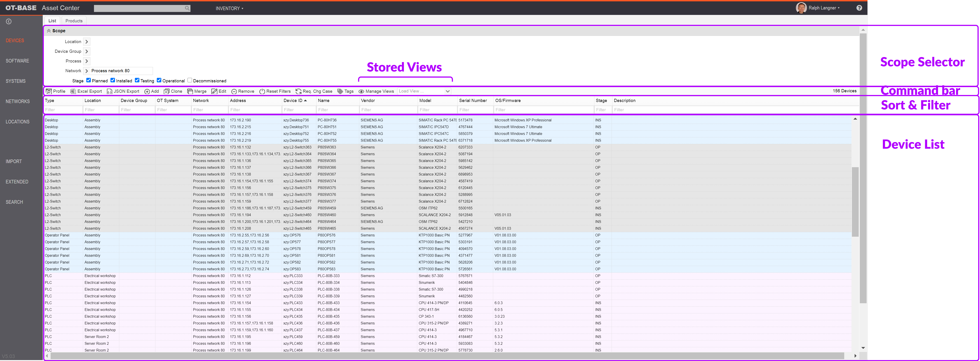Clone the selected device
The height and width of the screenshot is (361, 980).
point(173,91)
